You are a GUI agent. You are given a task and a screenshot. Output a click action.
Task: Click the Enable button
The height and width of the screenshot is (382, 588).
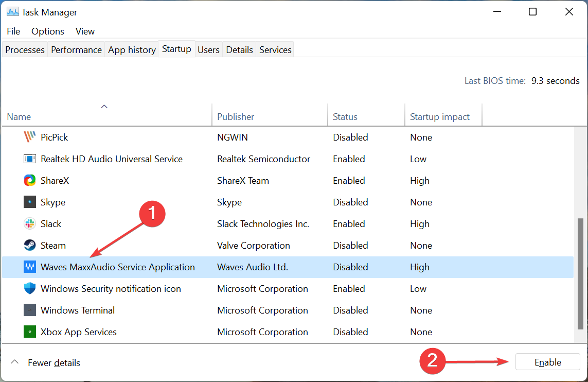pos(547,362)
